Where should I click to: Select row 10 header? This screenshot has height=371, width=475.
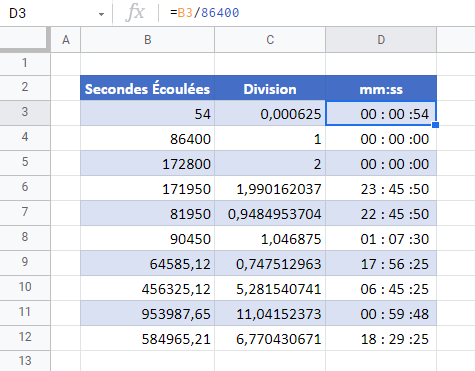(25, 288)
